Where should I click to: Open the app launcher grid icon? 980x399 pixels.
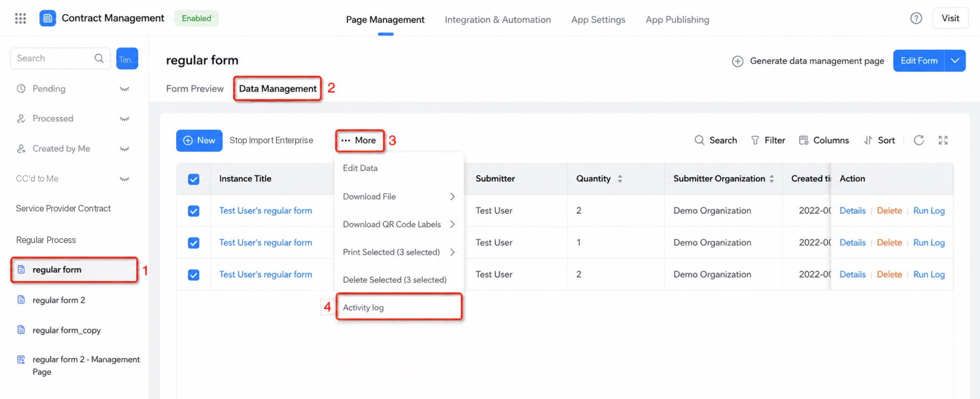[21, 18]
